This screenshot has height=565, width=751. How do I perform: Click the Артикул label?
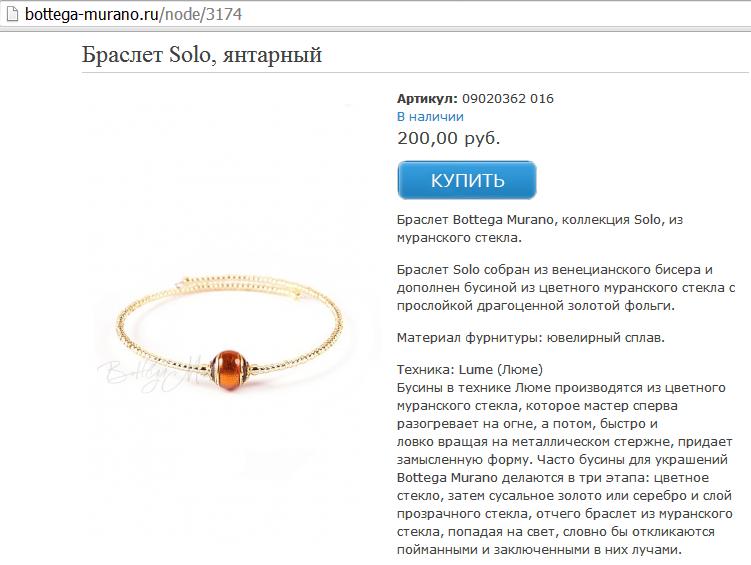coord(427,99)
